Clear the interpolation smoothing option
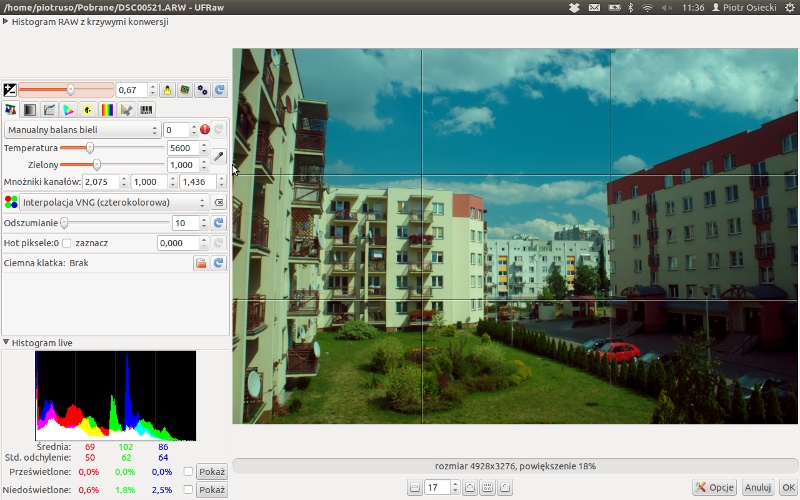Viewport: 800px width, 500px height. pos(219,202)
